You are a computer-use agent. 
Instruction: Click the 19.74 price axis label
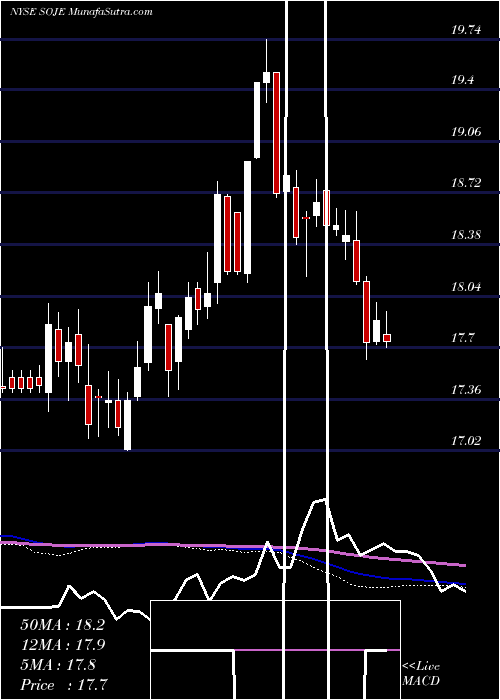pos(466,30)
